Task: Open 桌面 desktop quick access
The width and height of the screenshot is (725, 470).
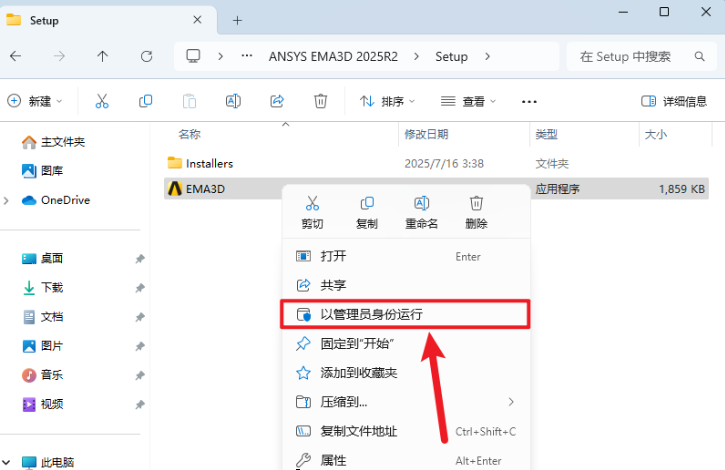Action: click(x=43, y=258)
